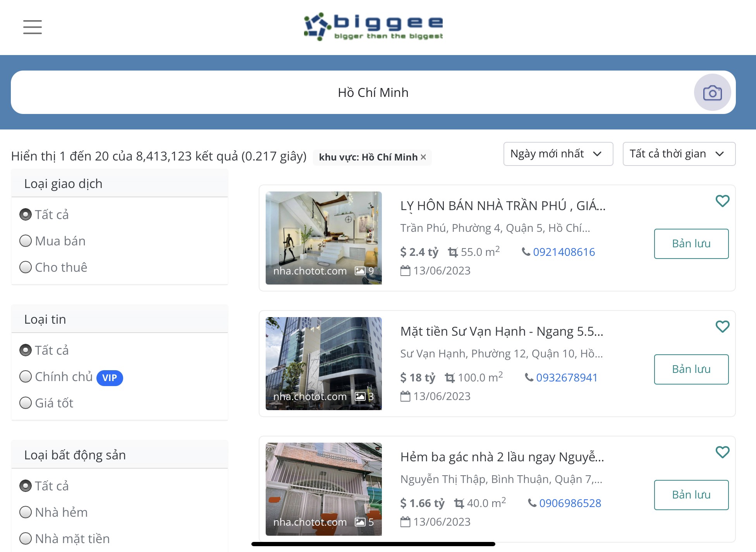This screenshot has height=552, width=756.
Task: Favorite the Nguyễn Thị Thập listing heart icon
Action: [722, 452]
